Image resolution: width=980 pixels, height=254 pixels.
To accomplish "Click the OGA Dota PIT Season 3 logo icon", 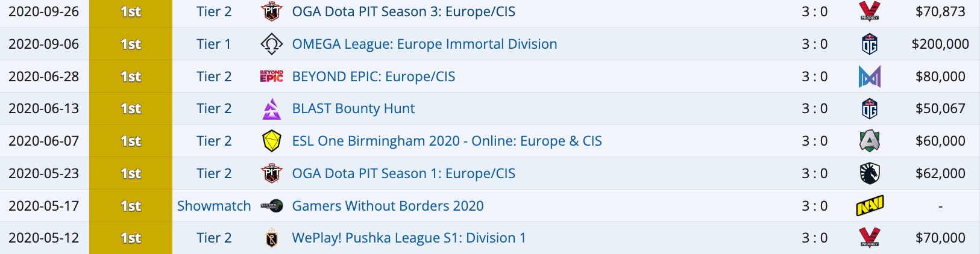I will (272, 11).
